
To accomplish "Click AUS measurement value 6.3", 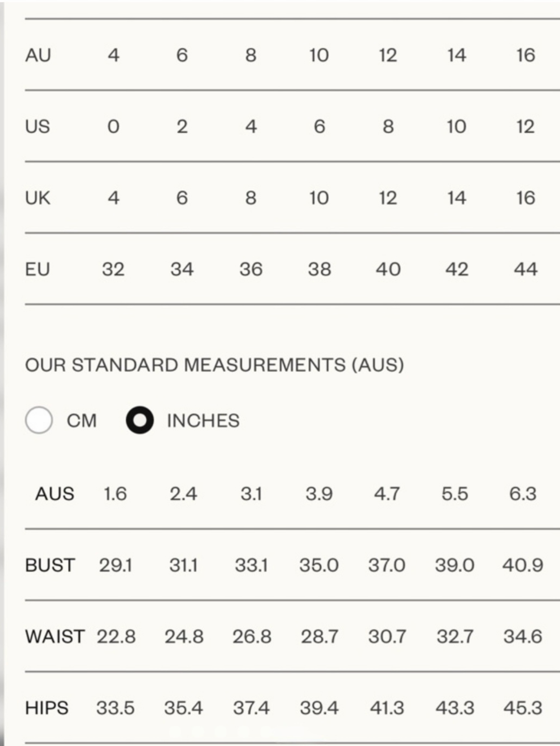I will click(523, 494).
